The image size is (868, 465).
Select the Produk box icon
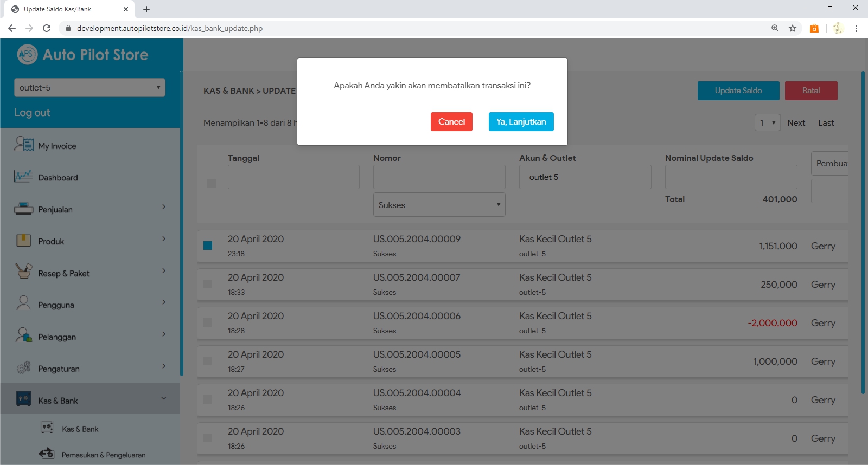(23, 241)
